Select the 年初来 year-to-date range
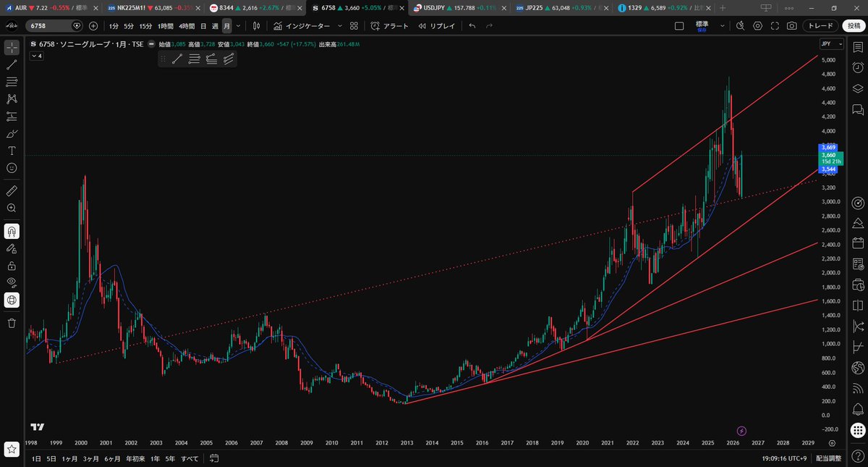This screenshot has height=467, width=868. coord(135,458)
